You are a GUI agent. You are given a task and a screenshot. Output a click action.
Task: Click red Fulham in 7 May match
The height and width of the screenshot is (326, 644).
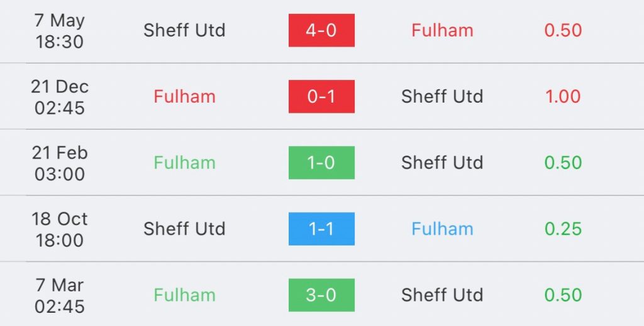pos(442,30)
